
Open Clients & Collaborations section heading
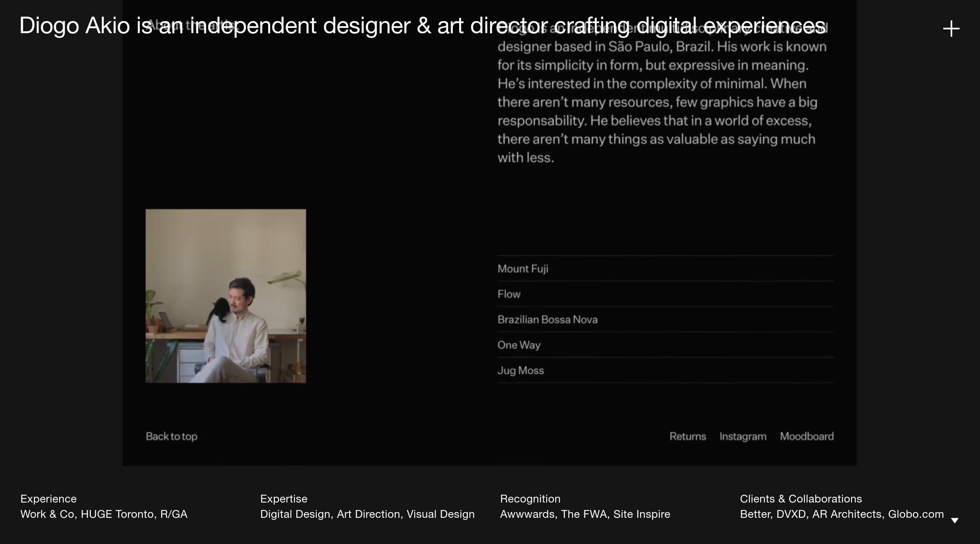tap(800, 499)
